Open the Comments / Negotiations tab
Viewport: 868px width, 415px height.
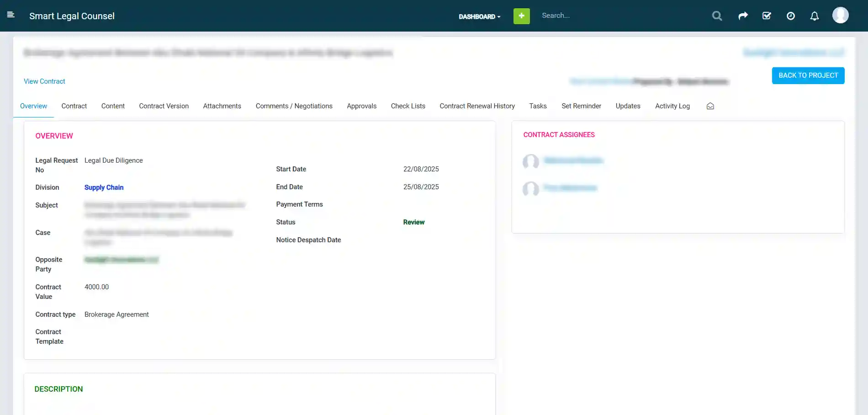tap(294, 106)
